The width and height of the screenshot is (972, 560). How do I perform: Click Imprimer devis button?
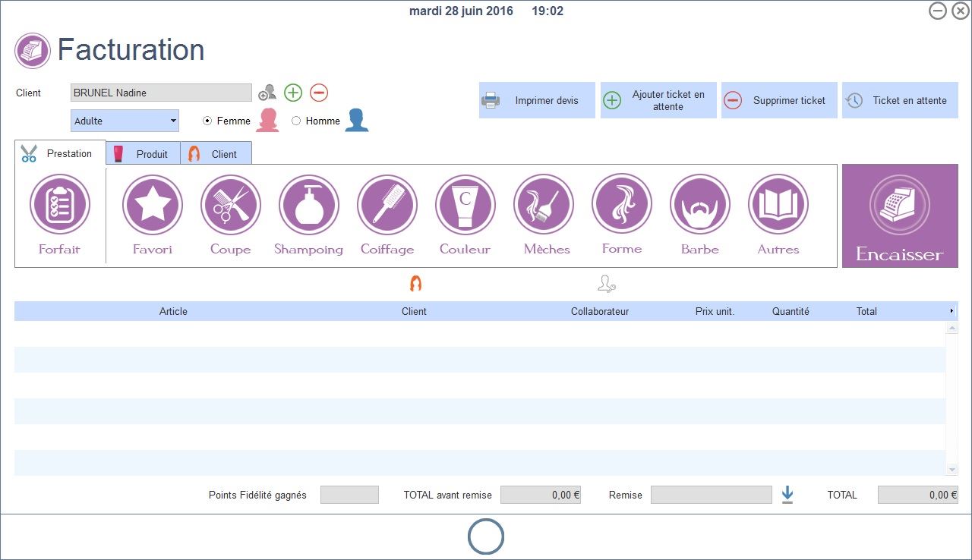537,100
